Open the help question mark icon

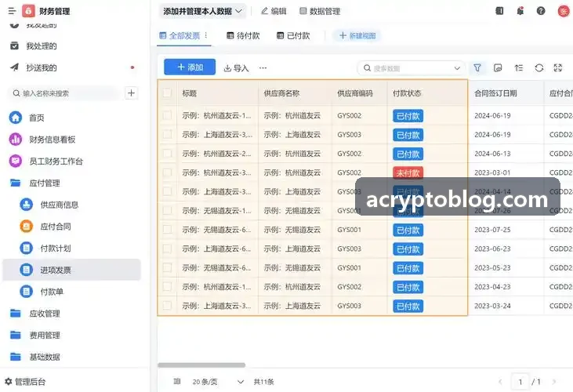(541, 11)
